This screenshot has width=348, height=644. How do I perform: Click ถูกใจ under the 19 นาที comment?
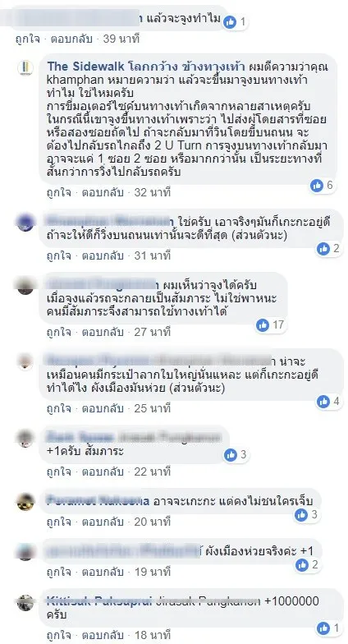coord(59,572)
